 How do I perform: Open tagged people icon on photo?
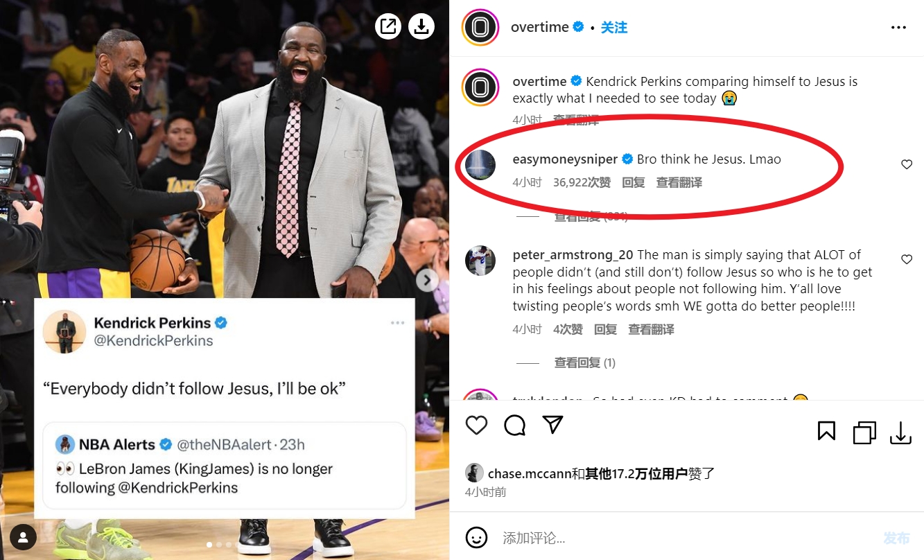pyautogui.click(x=24, y=536)
